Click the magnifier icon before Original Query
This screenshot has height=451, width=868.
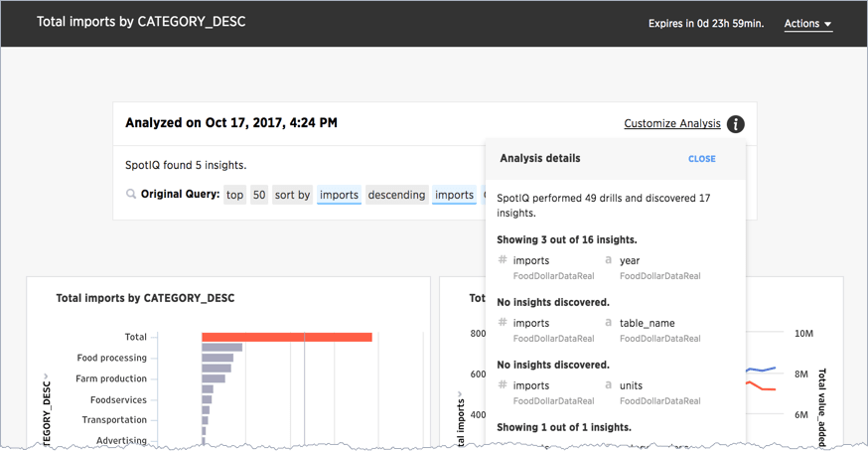(x=131, y=195)
